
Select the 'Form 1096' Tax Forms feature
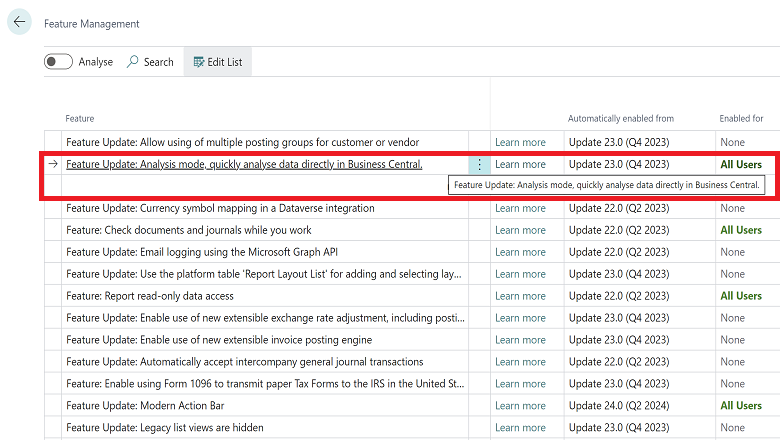tap(265, 384)
